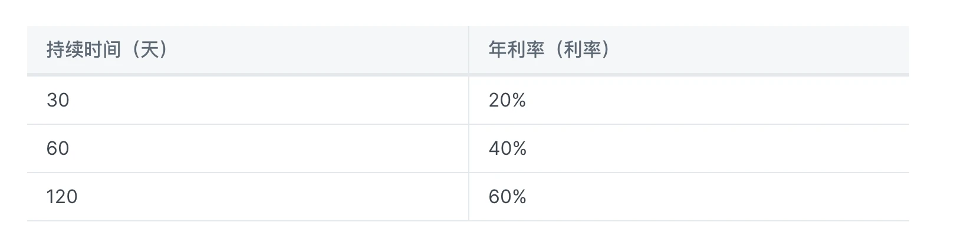Select the 120 days duration cell
This screenshot has width=980, height=232.
(x=248, y=197)
